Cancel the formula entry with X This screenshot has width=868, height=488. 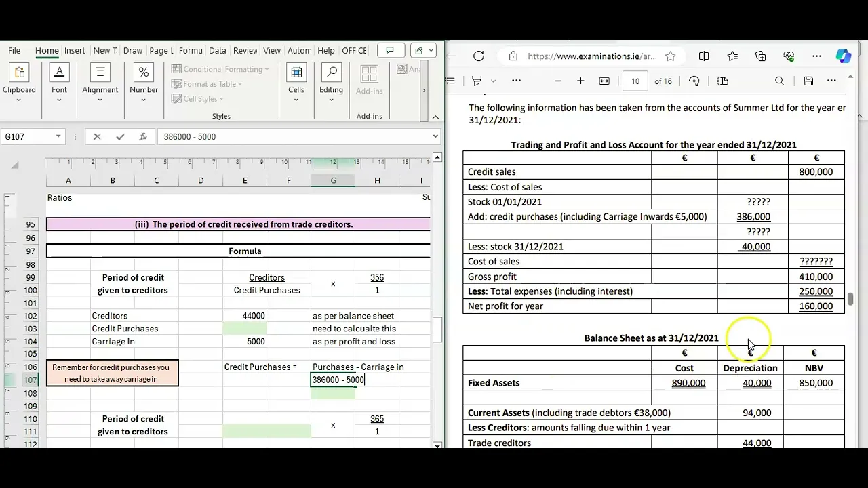[97, 136]
